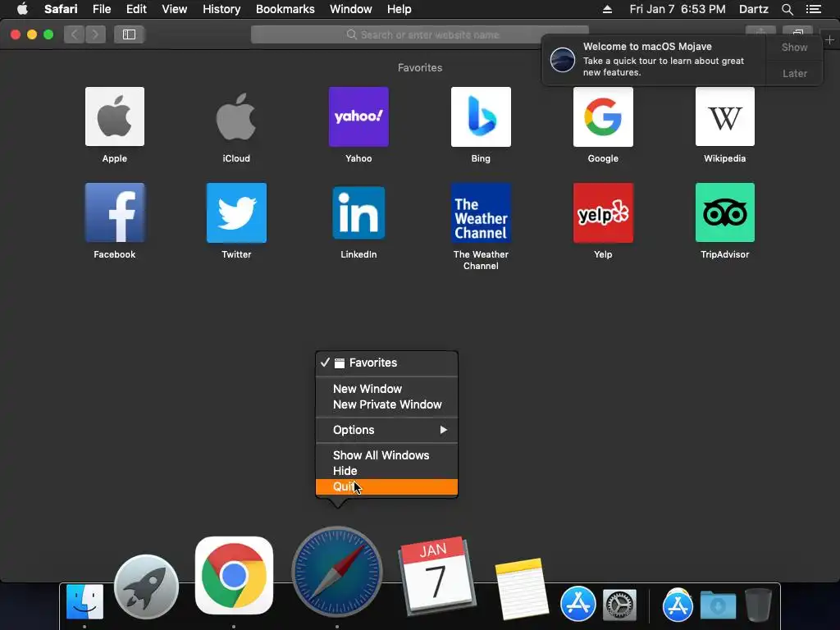Expand the Options submenu arrow
The image size is (840, 630).
click(x=443, y=430)
